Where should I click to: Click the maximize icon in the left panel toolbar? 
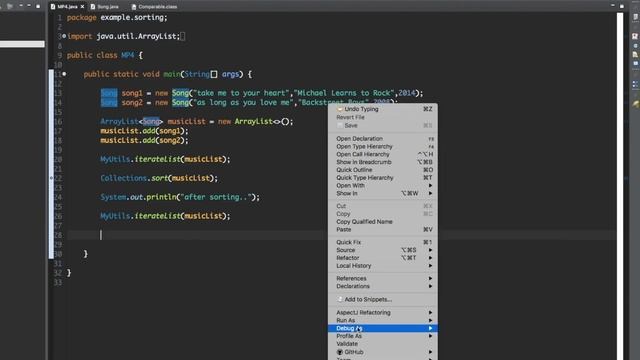click(38, 6)
